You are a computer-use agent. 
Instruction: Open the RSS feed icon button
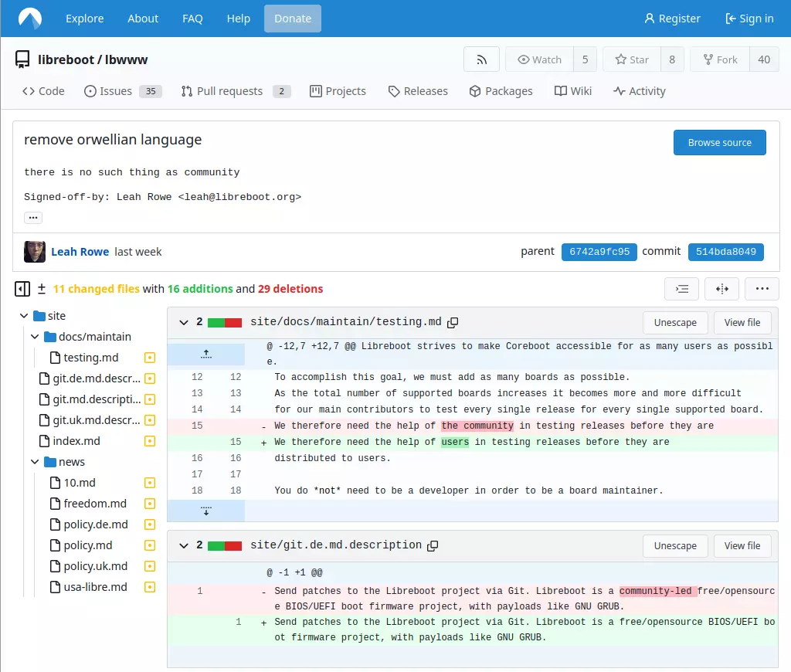click(481, 59)
